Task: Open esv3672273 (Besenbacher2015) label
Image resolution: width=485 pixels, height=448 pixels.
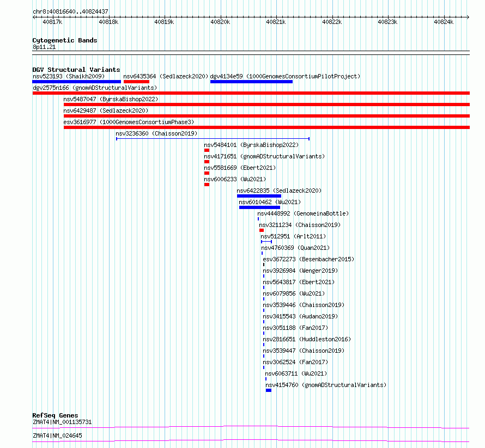Action: pyautogui.click(x=308, y=259)
